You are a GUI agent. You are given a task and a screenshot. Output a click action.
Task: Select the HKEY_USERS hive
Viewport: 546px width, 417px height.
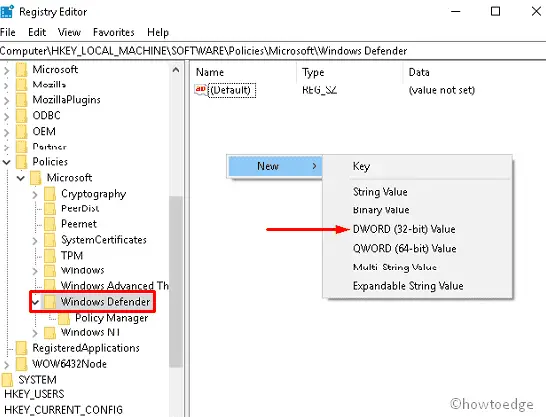(34, 394)
